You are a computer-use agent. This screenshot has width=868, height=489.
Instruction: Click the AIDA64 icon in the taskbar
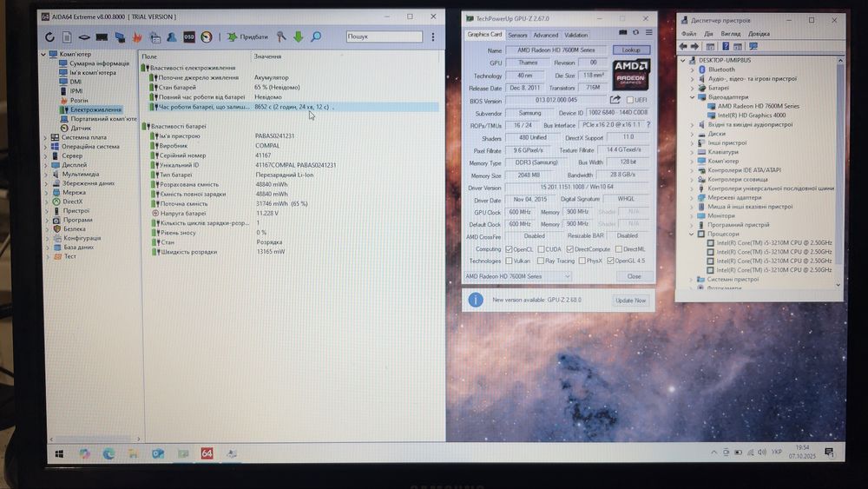207,453
